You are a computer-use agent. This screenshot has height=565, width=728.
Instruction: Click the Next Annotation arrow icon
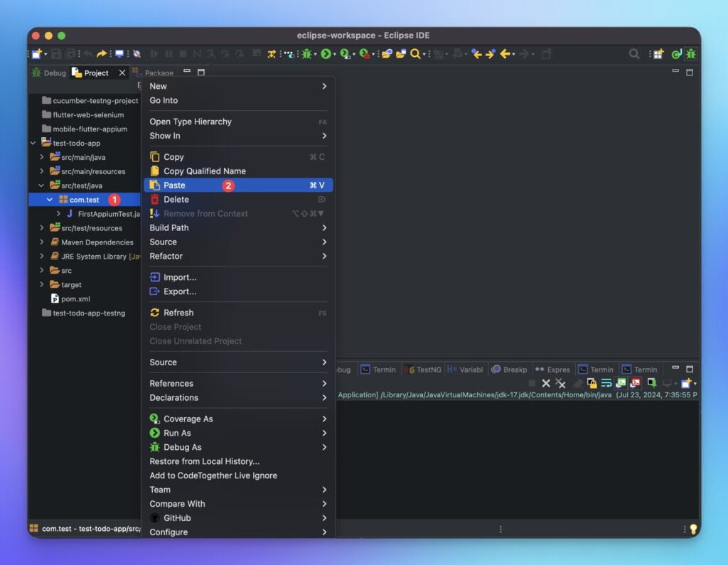click(491, 54)
